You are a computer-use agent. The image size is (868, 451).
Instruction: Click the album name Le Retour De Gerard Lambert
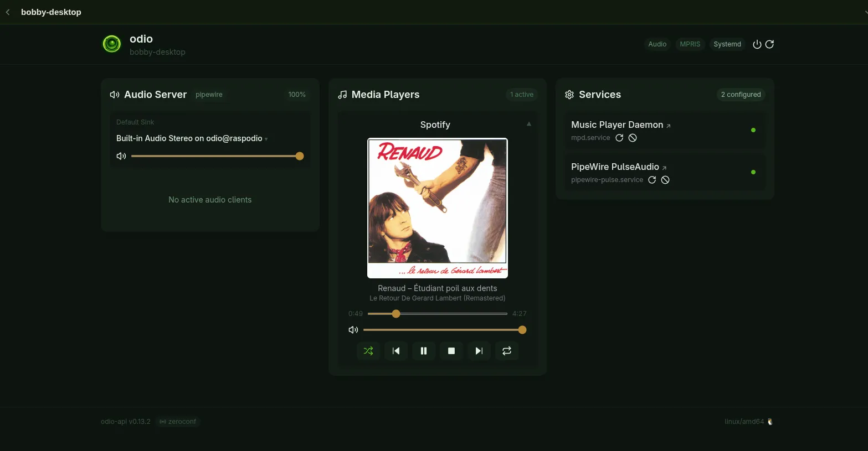click(x=438, y=298)
